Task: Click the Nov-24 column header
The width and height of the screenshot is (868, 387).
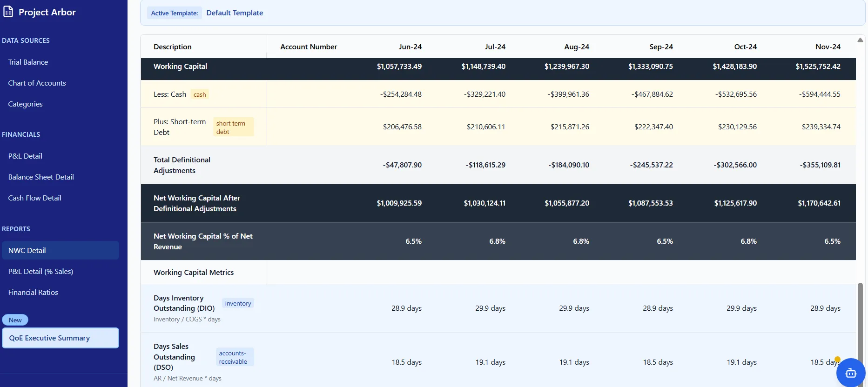Action: (828, 47)
